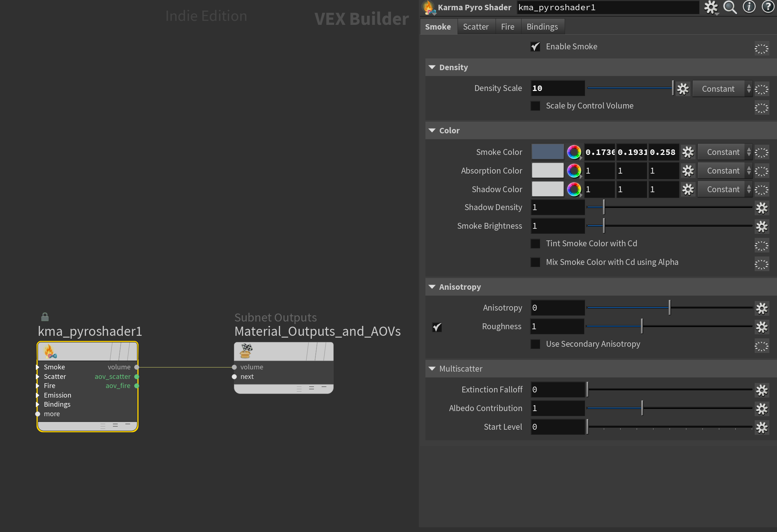Image resolution: width=777 pixels, height=532 pixels.
Task: Open the help question mark icon
Action: (x=767, y=7)
